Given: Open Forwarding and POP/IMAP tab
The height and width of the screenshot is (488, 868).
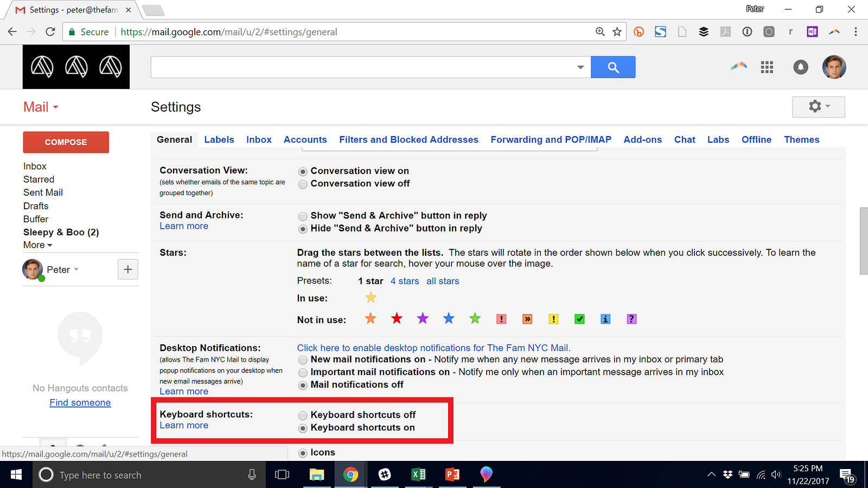Looking at the screenshot, I should point(551,139).
